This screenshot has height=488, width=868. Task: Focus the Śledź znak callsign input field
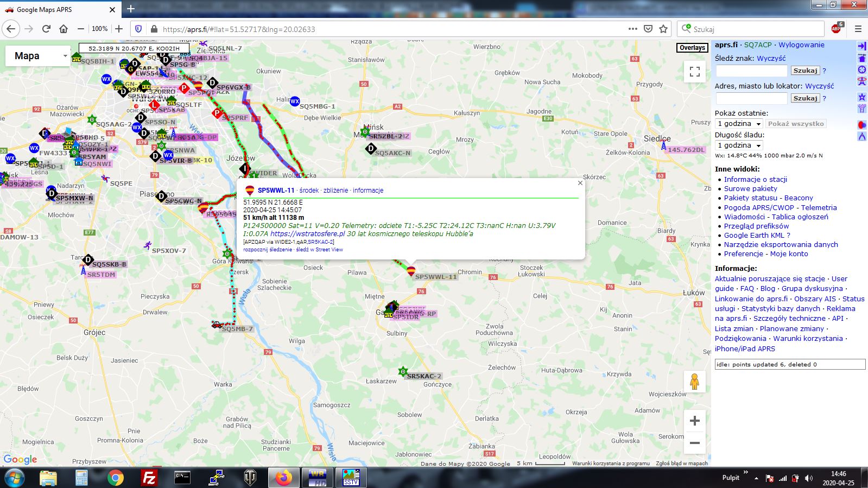[x=751, y=71]
